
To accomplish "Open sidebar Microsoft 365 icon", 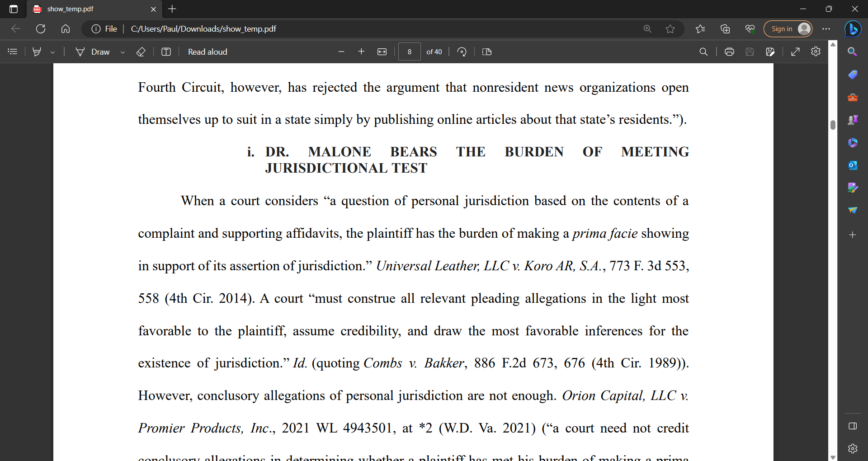I will 853,142.
